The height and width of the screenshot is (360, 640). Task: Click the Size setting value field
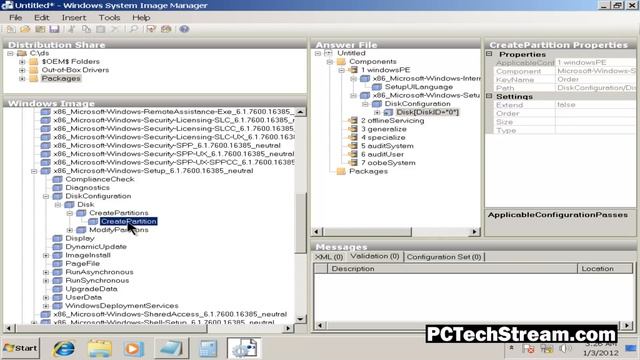point(596,122)
